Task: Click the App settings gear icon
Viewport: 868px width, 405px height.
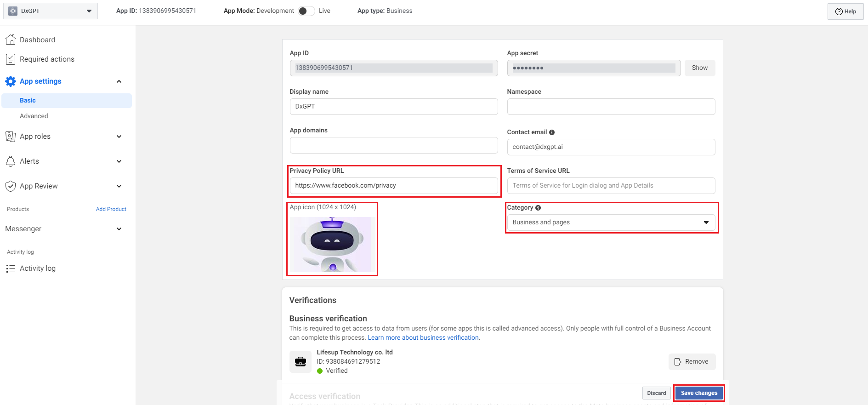Action: tap(10, 81)
